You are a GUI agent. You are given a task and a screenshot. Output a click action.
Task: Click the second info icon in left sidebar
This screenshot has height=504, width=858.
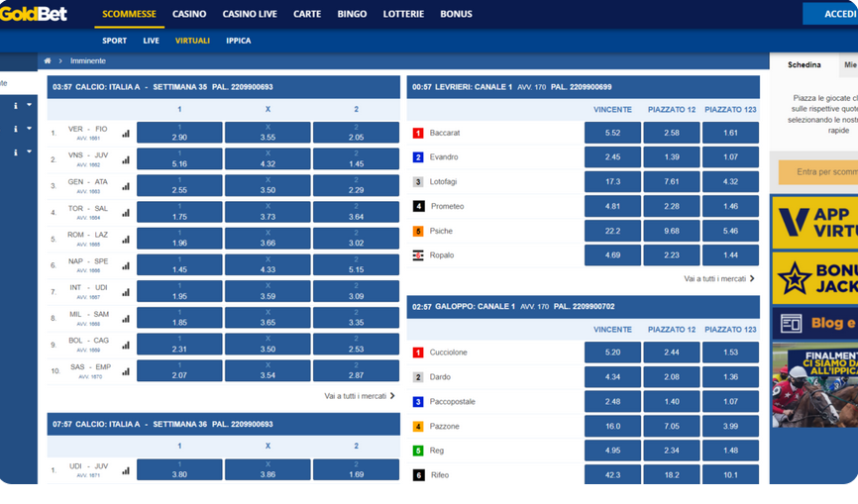[15, 129]
